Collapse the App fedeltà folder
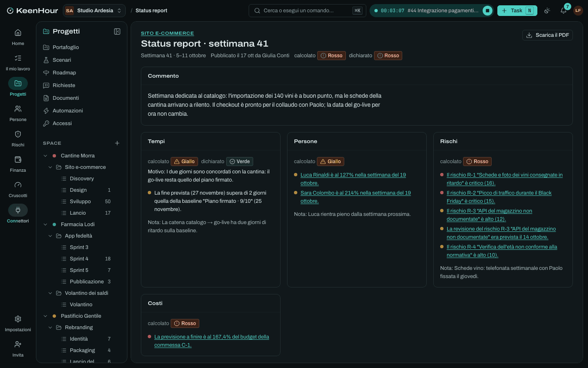The height and width of the screenshot is (368, 588). tap(50, 236)
